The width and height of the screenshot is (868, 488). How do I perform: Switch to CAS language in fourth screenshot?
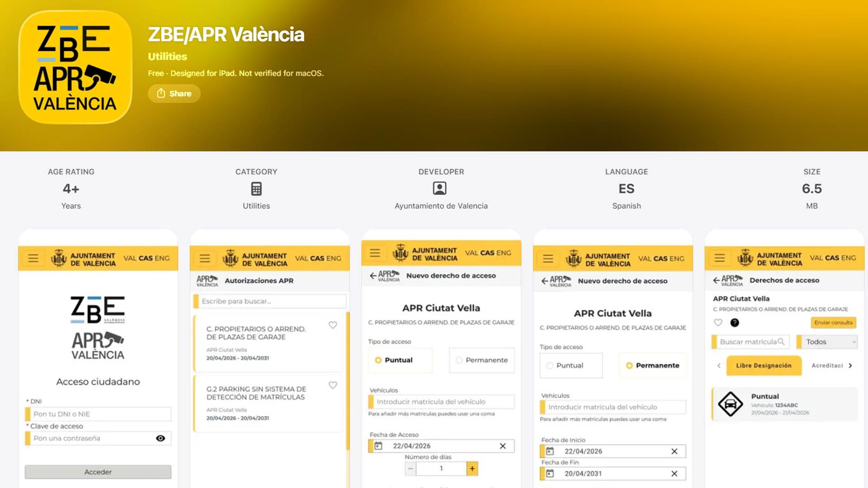click(660, 258)
